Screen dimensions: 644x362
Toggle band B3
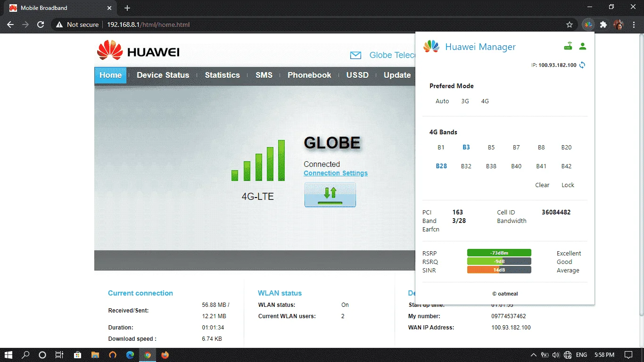466,147
